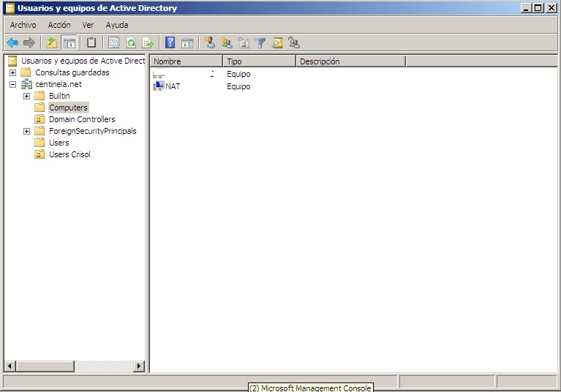Click the clipboard paste toolbar icon
This screenshot has width=561, height=392.
coord(91,43)
